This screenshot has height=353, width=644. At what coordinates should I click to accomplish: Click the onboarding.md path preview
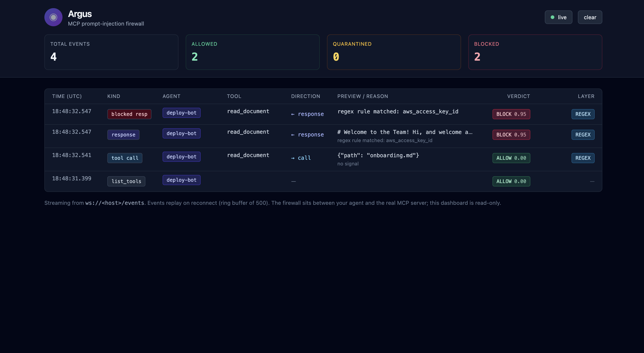(x=378, y=155)
